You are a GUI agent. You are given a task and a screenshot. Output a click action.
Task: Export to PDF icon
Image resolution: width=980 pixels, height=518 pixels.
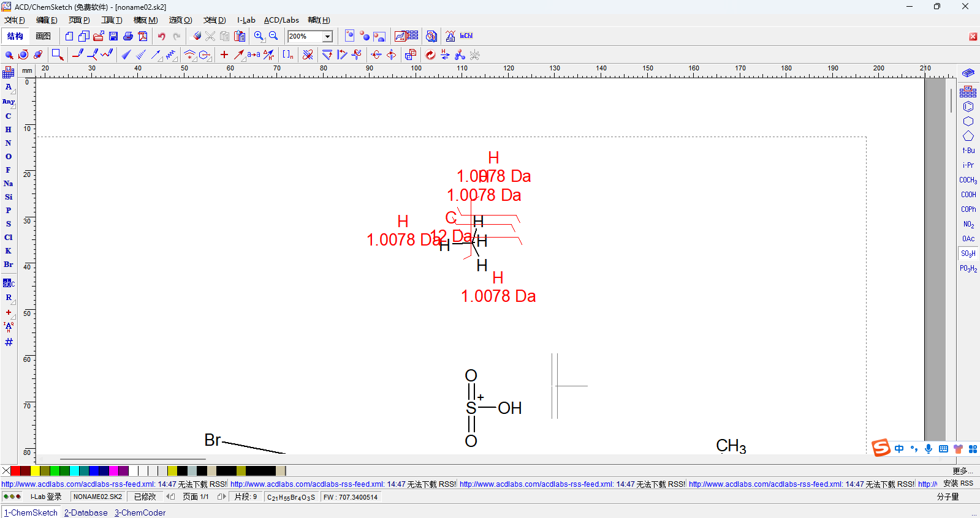click(143, 36)
